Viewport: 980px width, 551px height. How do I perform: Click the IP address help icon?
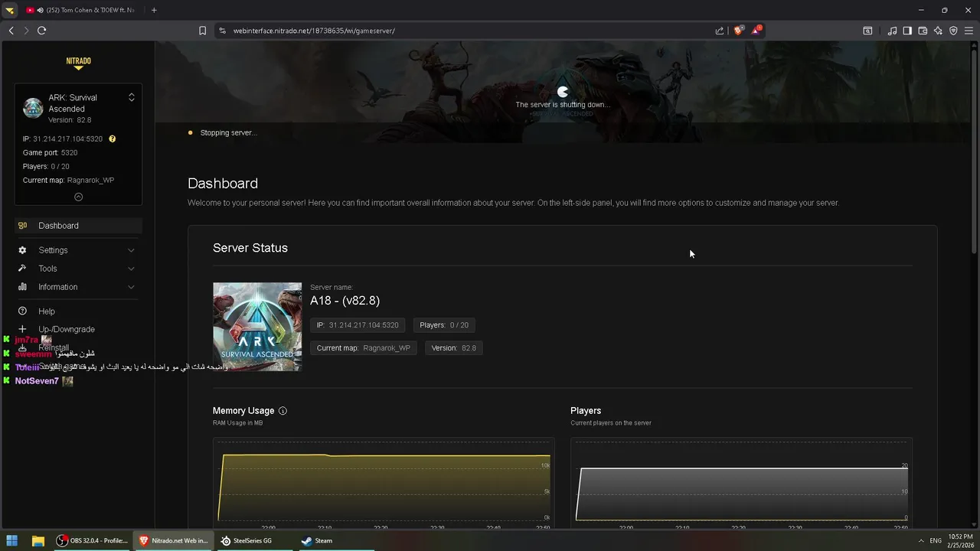112,139
